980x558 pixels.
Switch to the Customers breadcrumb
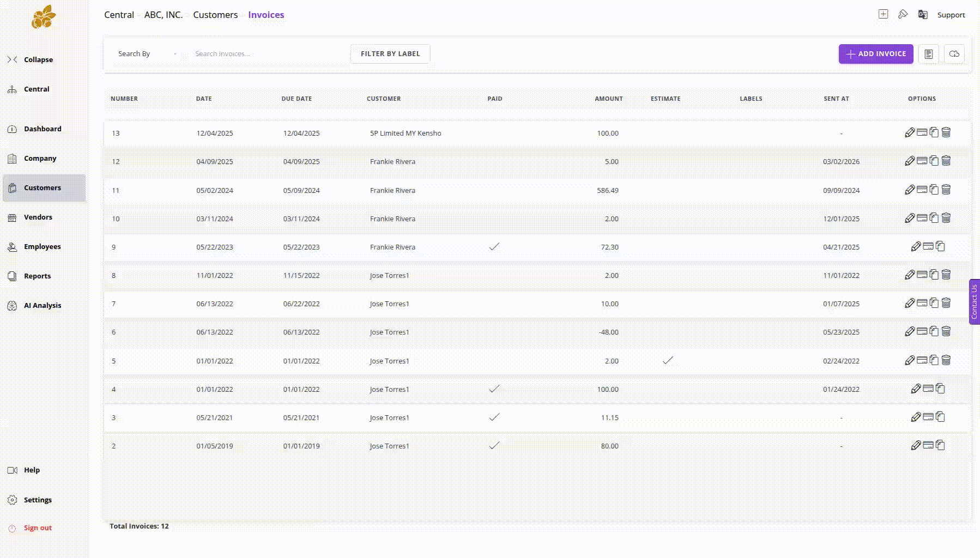point(215,15)
